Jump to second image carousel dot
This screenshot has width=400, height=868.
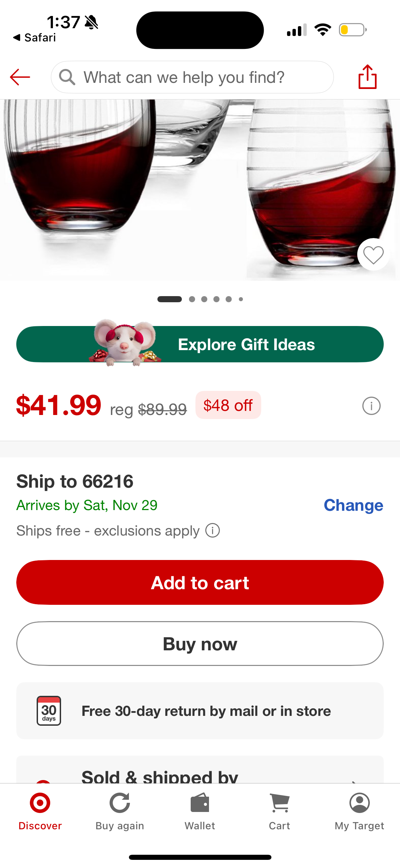192,299
